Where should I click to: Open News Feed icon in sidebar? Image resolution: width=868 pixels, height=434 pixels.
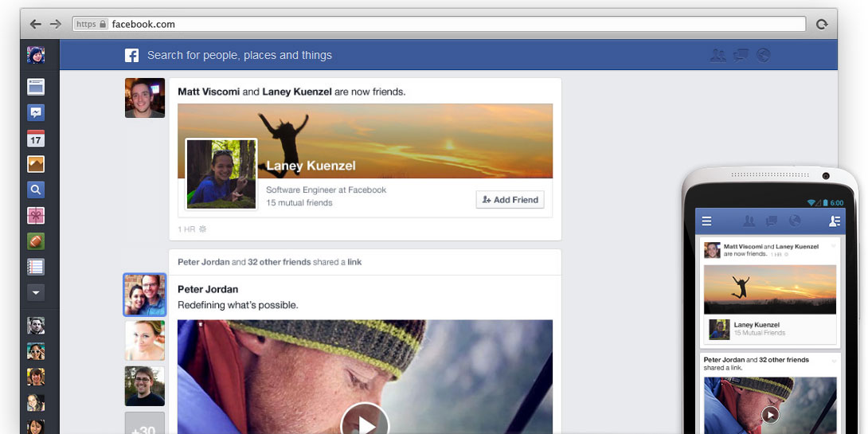click(36, 87)
